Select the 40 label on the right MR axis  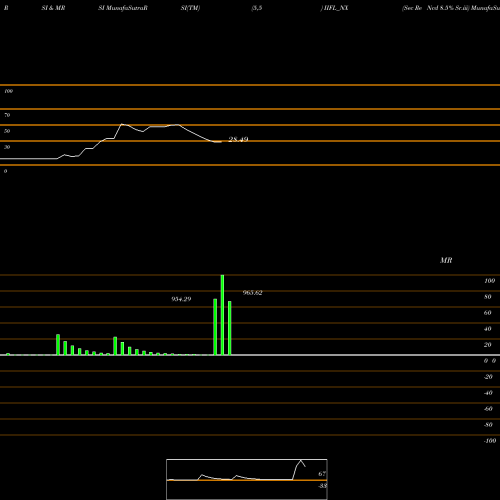coord(488,329)
